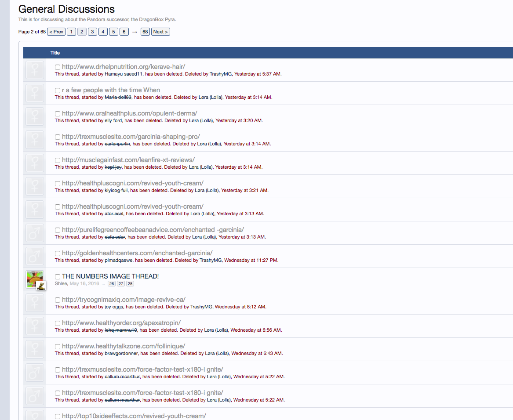
Task: Tick the checkbox for THE NUMBERS IMAGE THREAD
Action: click(x=58, y=276)
